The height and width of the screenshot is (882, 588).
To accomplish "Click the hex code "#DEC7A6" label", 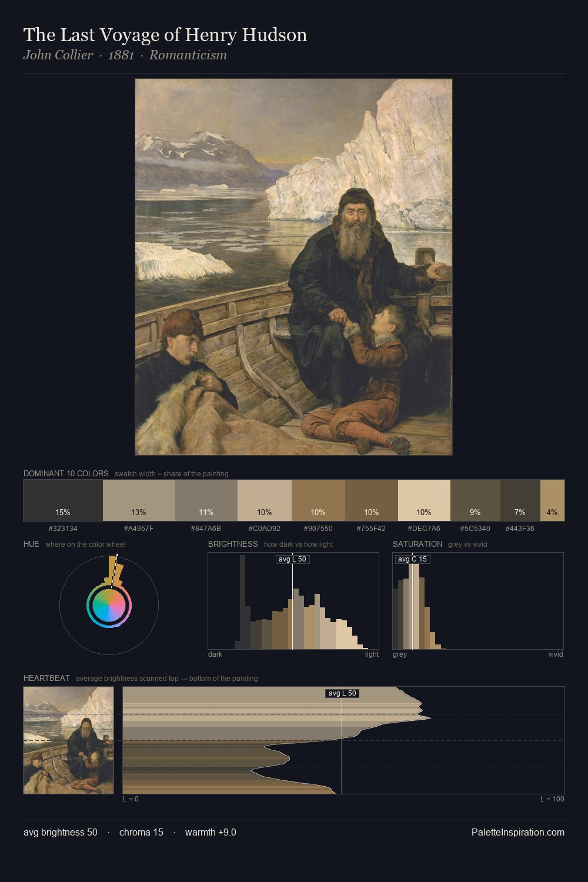I will tap(424, 529).
